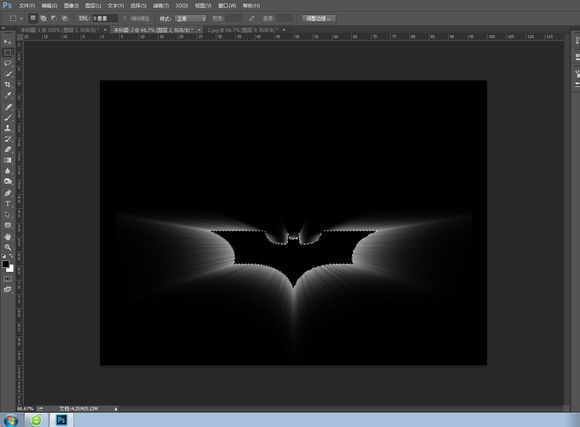
Task: Open the 视图 menu
Action: pos(203,6)
